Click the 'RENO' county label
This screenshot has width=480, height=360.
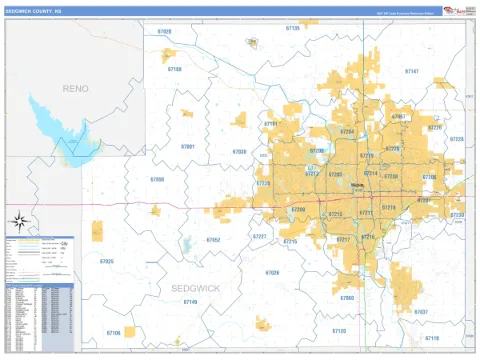(x=75, y=89)
